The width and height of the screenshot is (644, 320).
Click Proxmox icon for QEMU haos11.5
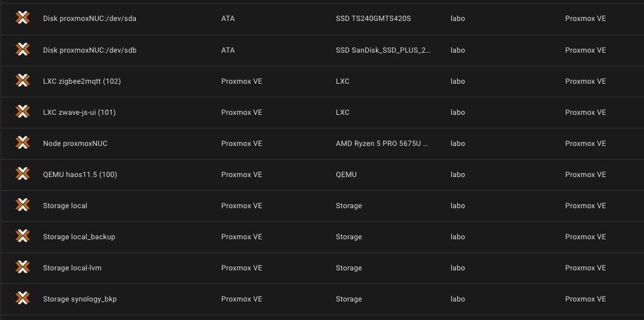[23, 174]
